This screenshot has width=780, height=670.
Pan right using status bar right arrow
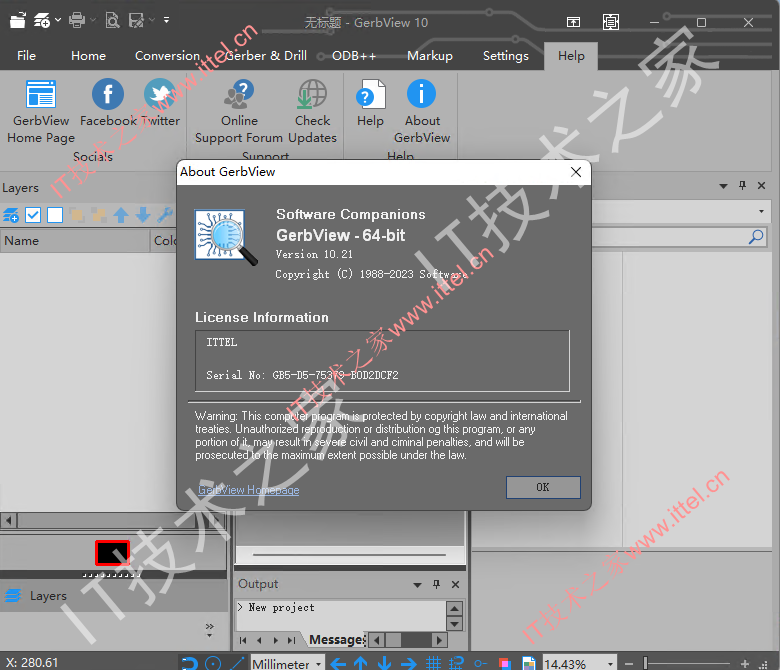408,663
